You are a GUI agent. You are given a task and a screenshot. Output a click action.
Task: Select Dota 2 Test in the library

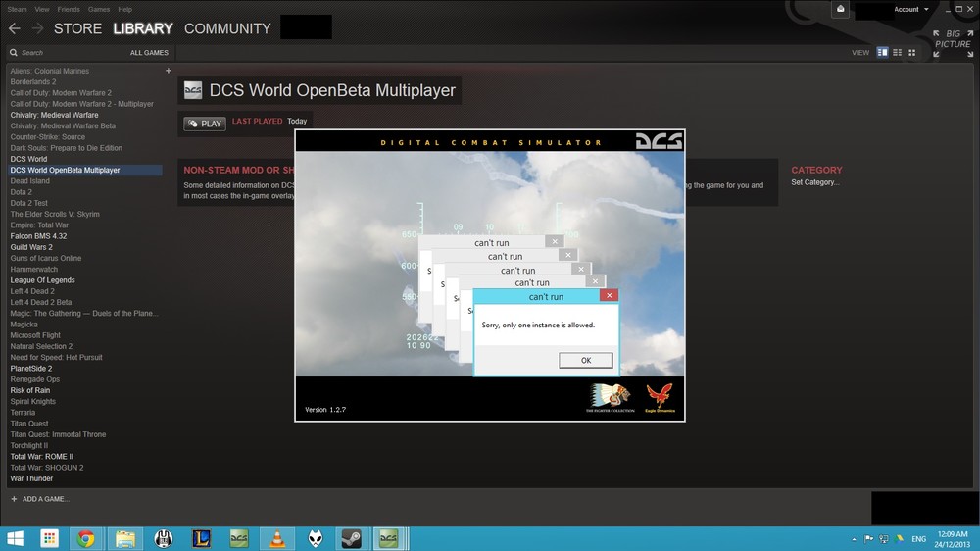click(x=28, y=203)
